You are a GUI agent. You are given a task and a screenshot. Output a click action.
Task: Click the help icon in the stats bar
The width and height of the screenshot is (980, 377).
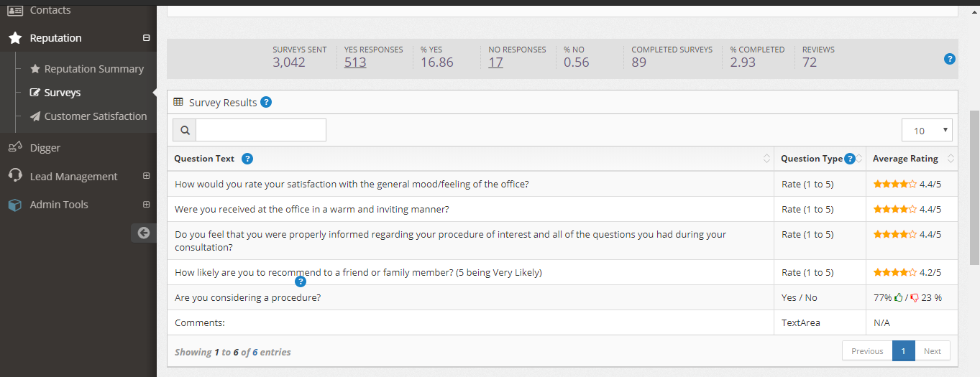point(950,59)
